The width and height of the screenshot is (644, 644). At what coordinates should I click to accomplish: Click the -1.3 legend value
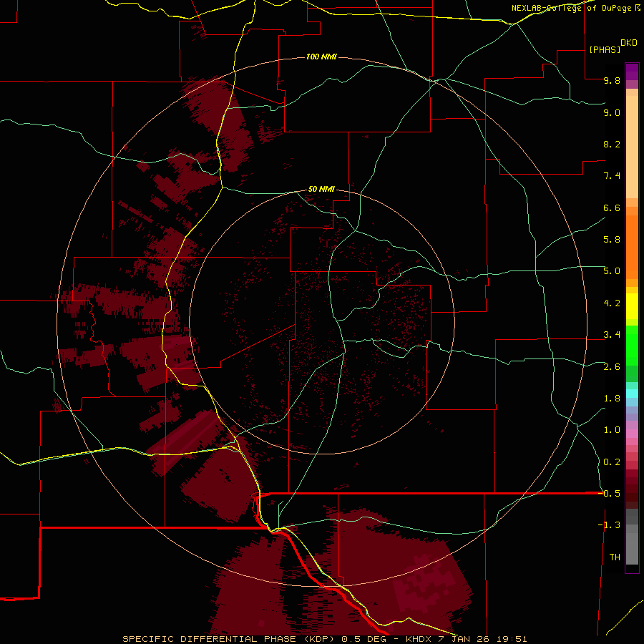pyautogui.click(x=609, y=525)
